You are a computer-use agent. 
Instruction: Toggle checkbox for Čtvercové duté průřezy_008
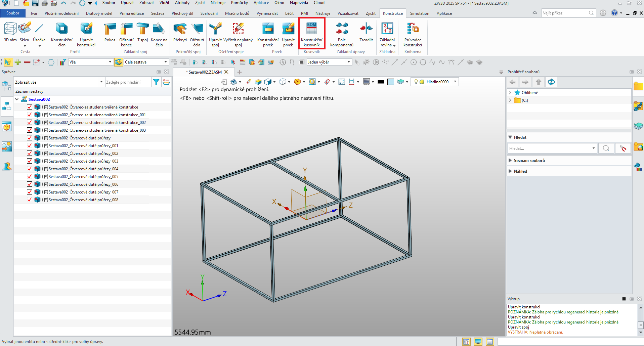point(30,200)
